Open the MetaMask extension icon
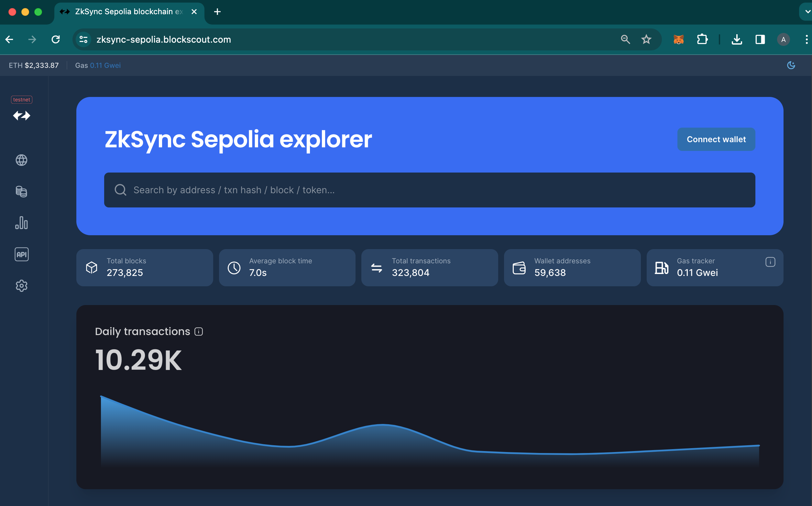The image size is (812, 506). (x=678, y=39)
